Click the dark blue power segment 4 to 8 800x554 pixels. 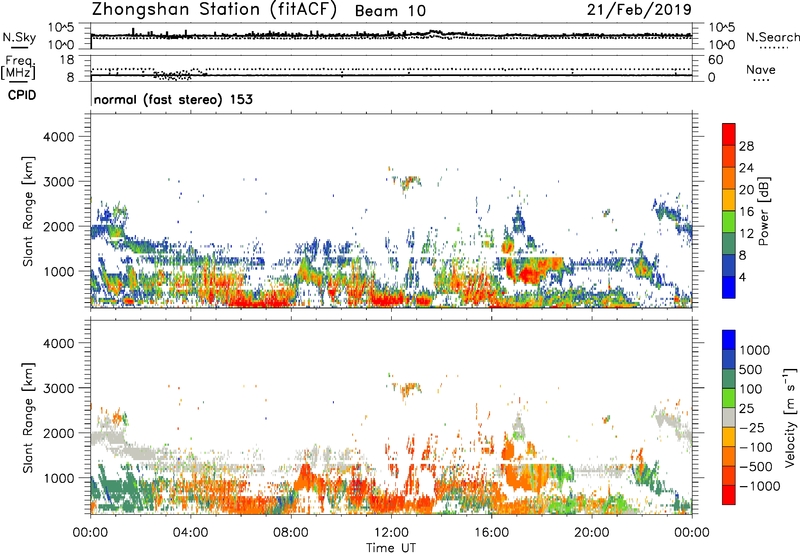click(729, 266)
